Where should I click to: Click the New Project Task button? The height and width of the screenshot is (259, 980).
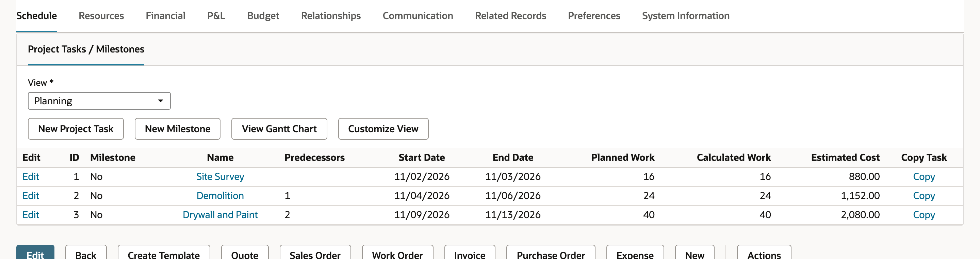76,129
